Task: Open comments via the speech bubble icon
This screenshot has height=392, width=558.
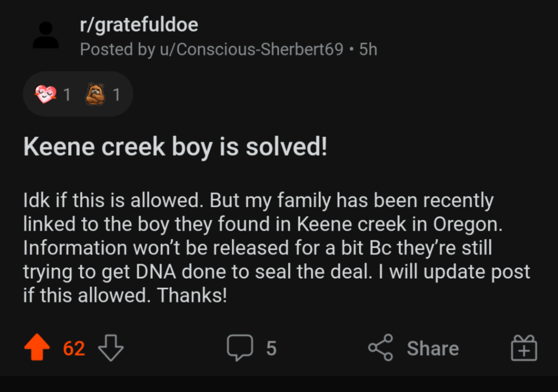Action: point(240,348)
